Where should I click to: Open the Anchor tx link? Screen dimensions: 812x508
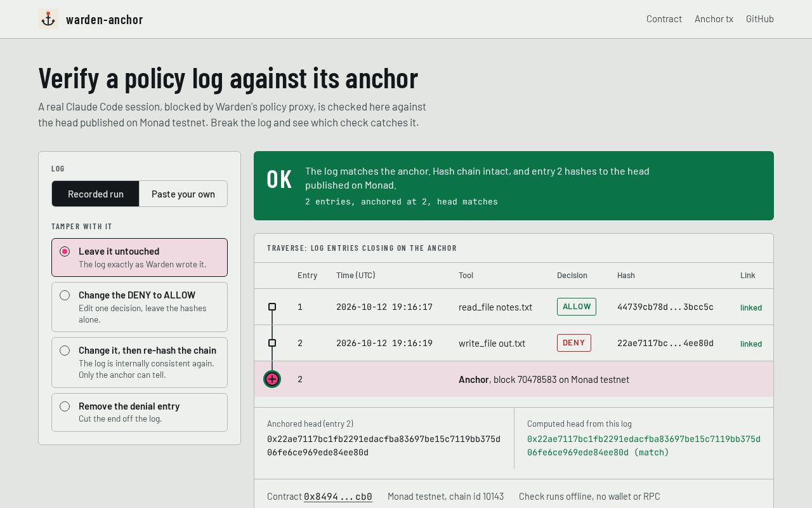tap(714, 19)
